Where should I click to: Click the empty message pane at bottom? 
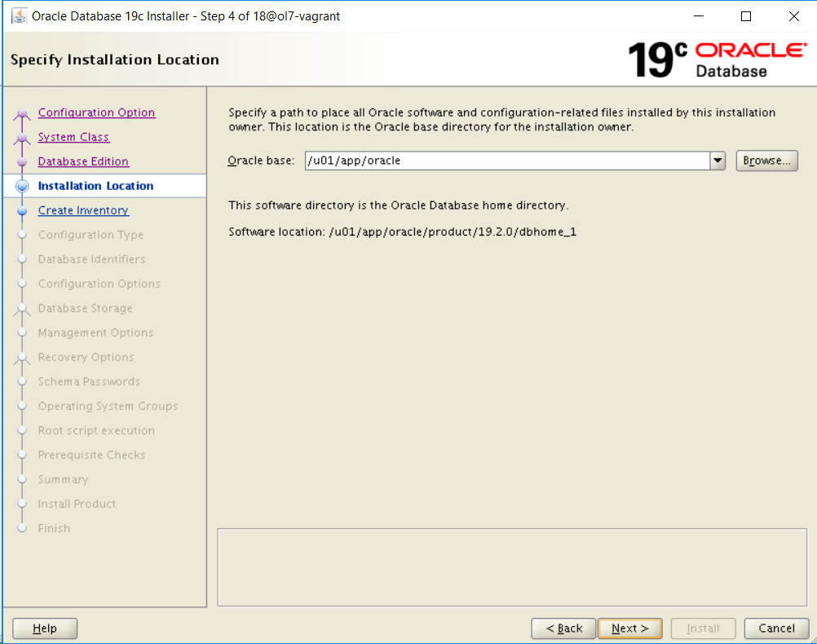(x=512, y=567)
